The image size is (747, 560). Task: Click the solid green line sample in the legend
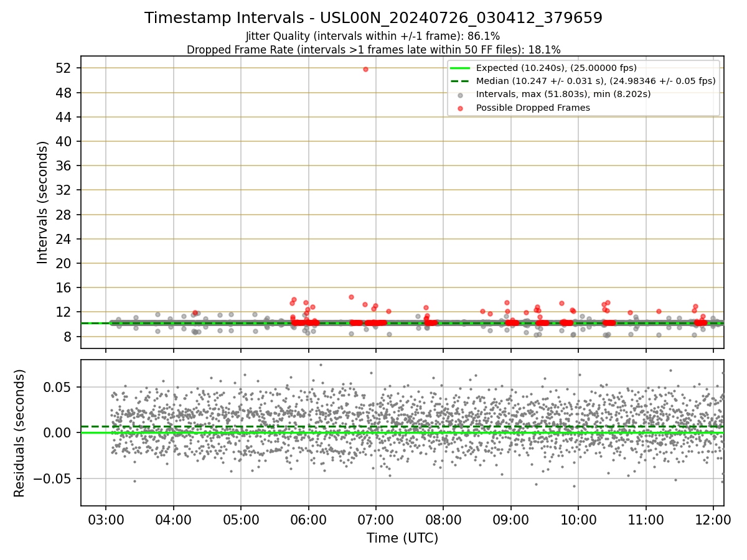click(460, 68)
